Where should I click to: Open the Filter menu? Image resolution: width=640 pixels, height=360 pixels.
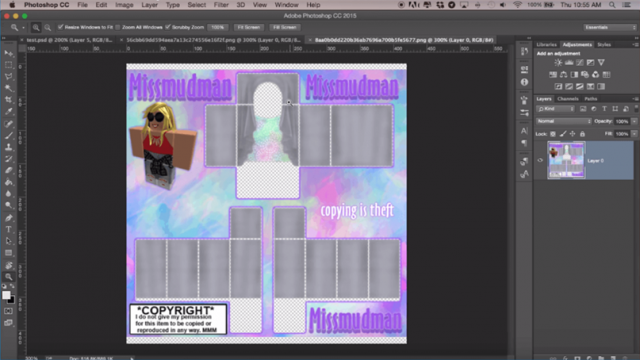221,5
